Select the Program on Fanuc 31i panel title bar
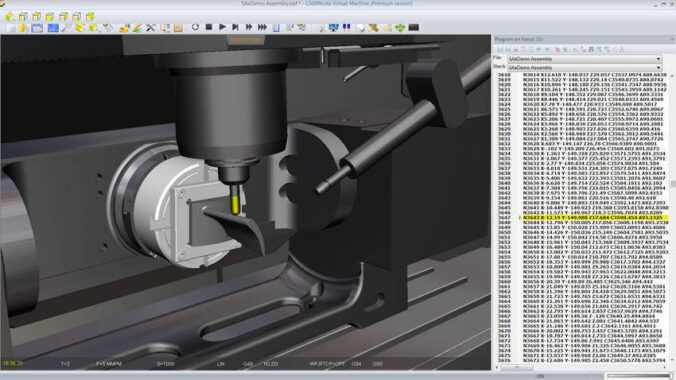This screenshot has width=676, height=380. pos(584,39)
